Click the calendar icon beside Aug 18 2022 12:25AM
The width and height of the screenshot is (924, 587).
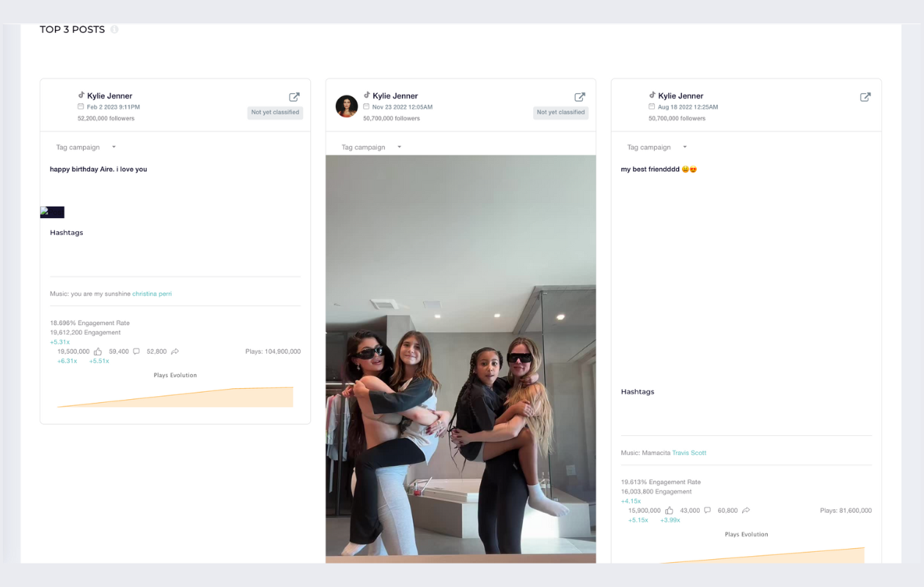coord(652,106)
